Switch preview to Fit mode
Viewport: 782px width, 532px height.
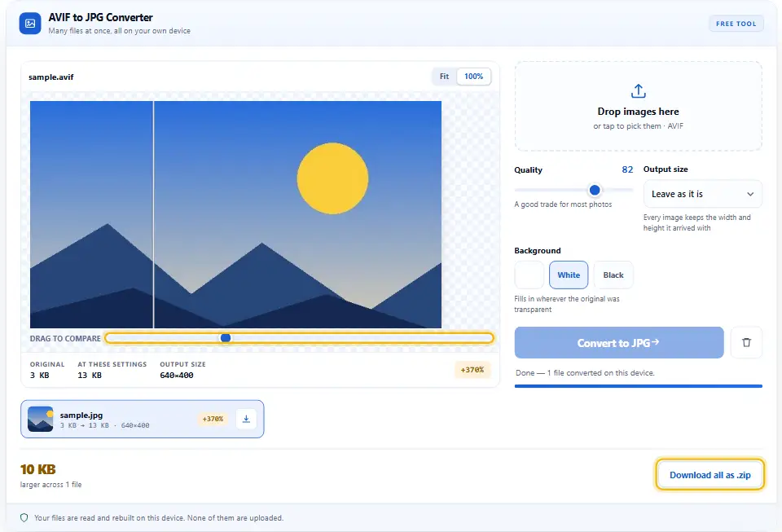445,77
